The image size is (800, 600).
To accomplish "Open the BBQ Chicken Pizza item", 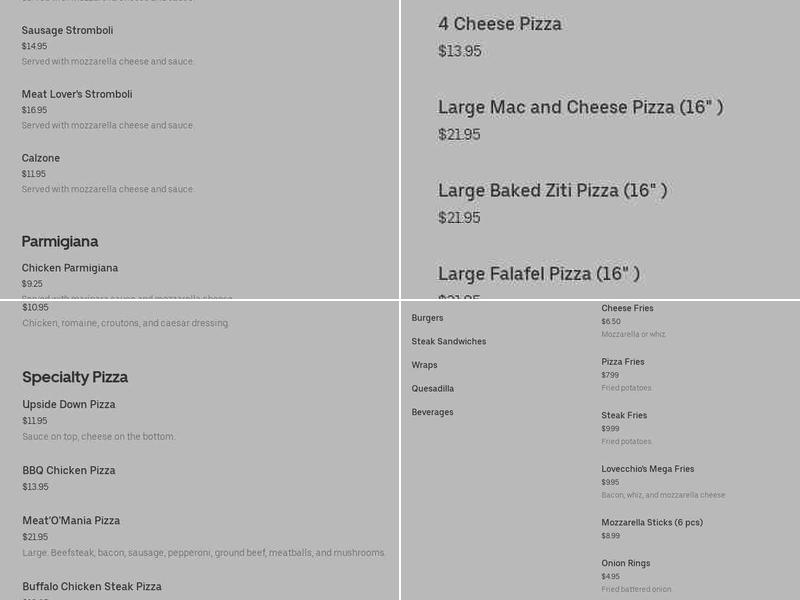I will (x=67, y=470).
